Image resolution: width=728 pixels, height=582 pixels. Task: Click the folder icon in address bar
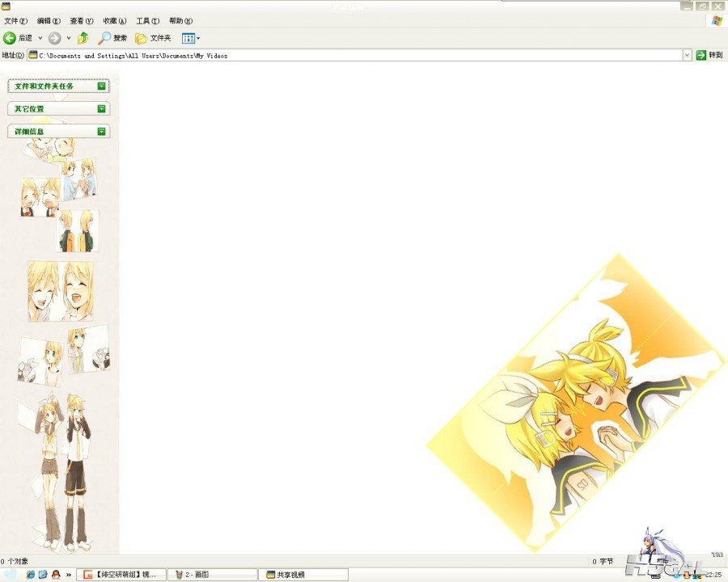click(x=32, y=55)
